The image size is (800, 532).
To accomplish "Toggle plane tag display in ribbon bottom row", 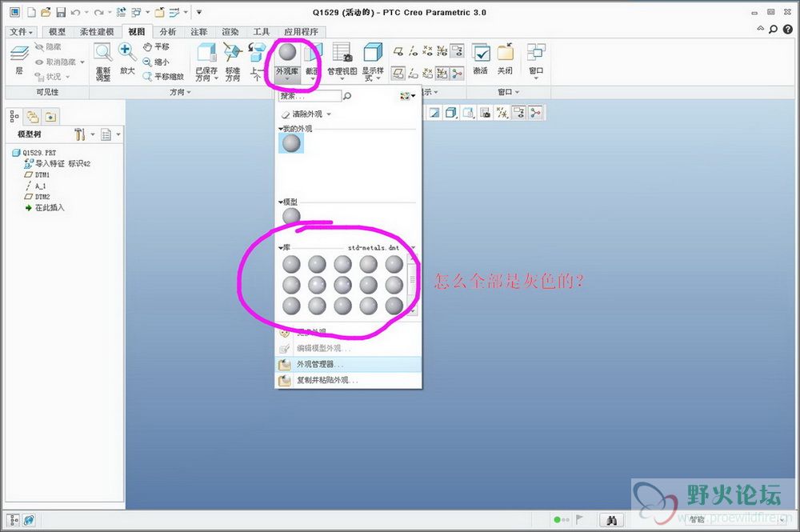I will click(398, 74).
